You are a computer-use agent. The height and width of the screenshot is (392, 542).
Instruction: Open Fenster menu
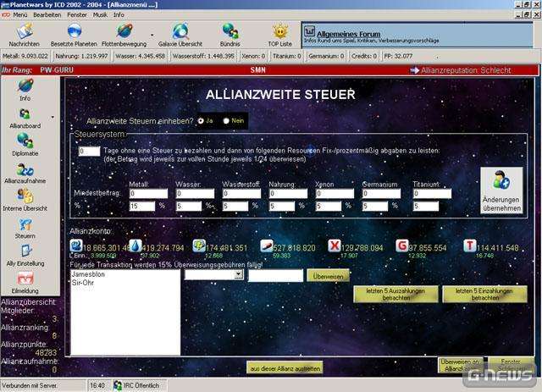[x=77, y=15]
